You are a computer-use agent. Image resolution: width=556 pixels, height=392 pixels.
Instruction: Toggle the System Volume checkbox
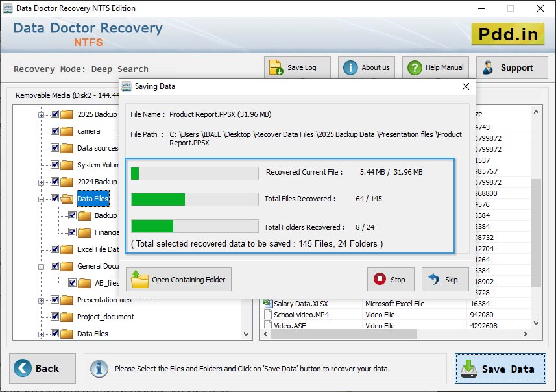tap(54, 164)
